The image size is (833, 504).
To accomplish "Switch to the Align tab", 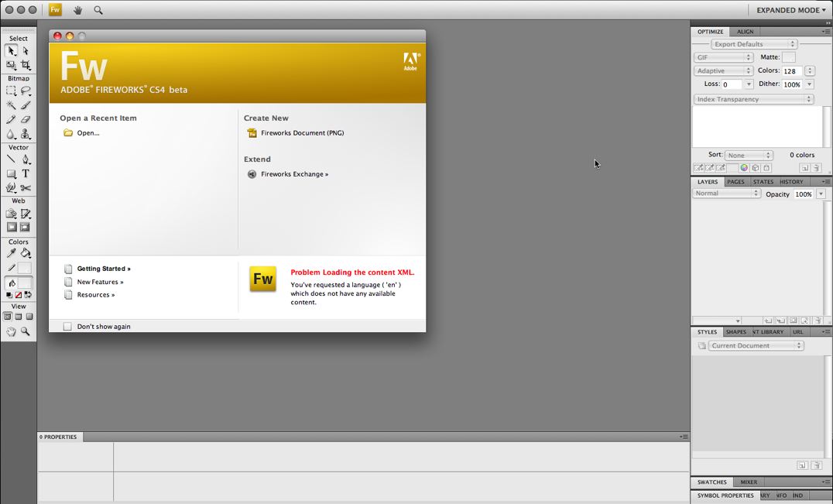I will (745, 32).
